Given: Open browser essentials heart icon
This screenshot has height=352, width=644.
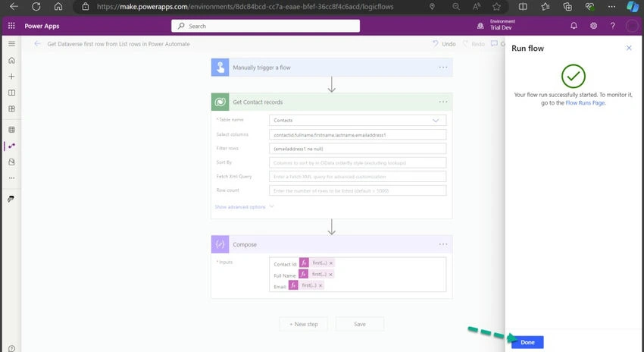Looking at the screenshot, I should point(589,7).
